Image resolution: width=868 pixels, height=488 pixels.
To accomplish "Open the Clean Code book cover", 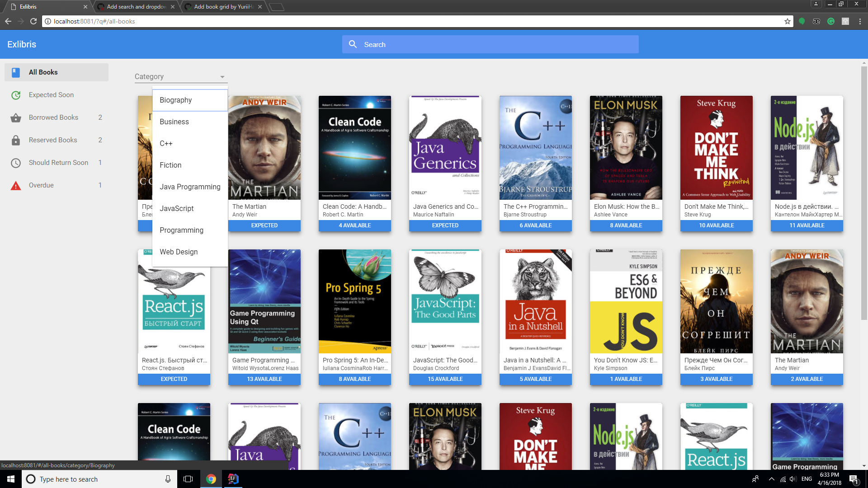I will point(355,148).
